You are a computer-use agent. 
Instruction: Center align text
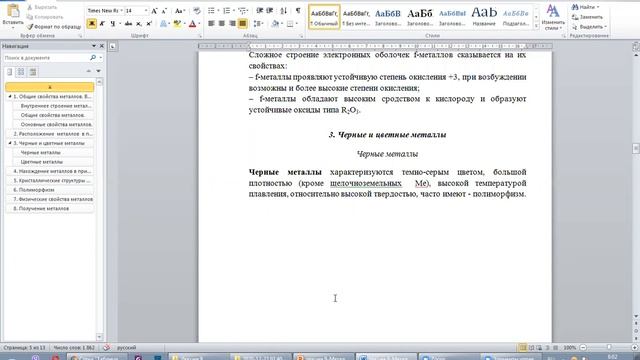click(222, 24)
